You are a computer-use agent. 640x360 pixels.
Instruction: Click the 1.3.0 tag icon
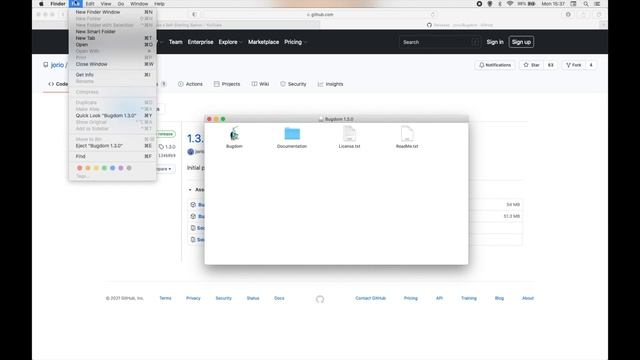[161, 147]
